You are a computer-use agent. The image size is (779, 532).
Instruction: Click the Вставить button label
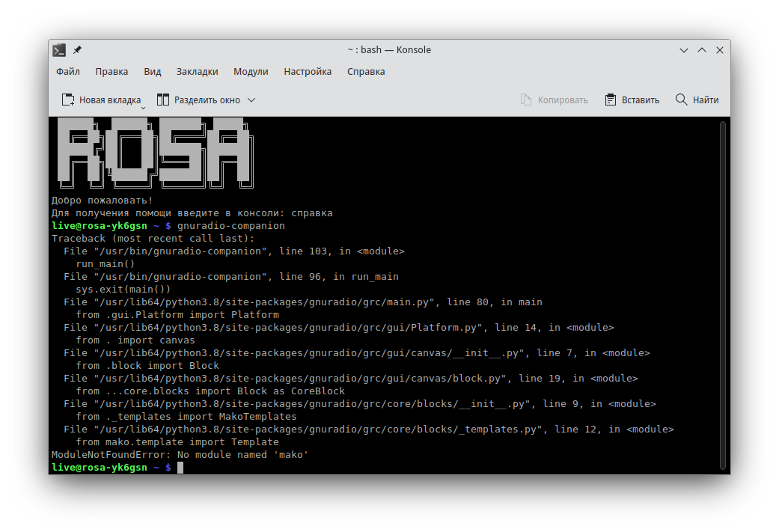(x=641, y=100)
